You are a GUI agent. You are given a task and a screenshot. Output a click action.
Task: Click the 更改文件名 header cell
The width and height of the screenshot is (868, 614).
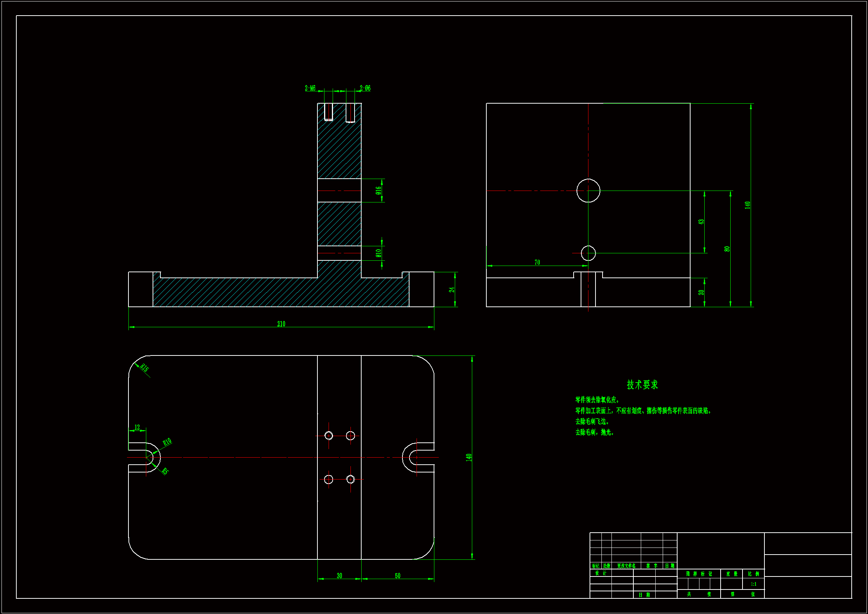[626, 566]
